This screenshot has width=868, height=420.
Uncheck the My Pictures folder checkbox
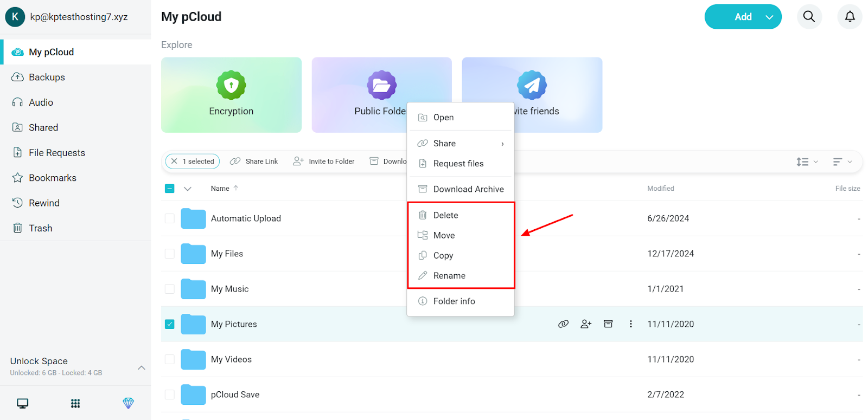point(170,324)
